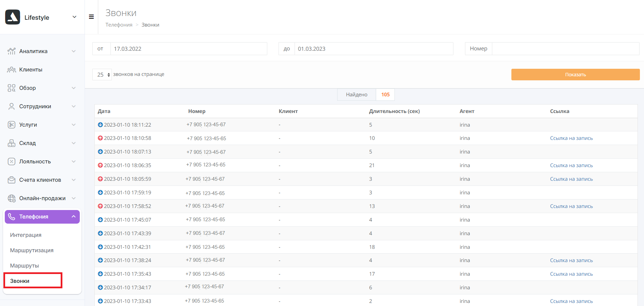Image resolution: width=644 pixels, height=306 pixels.
Task: Click the Аналитика chart icon
Action: tap(12, 51)
